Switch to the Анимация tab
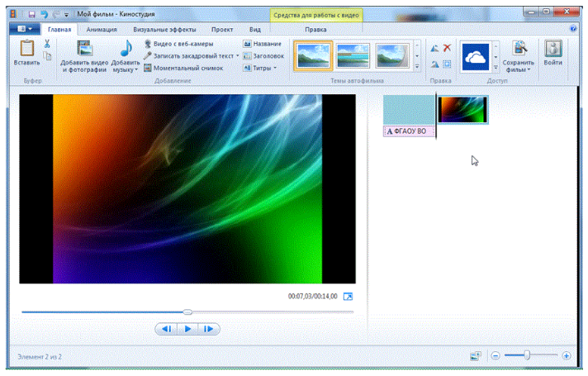The image size is (588, 376). [x=102, y=29]
